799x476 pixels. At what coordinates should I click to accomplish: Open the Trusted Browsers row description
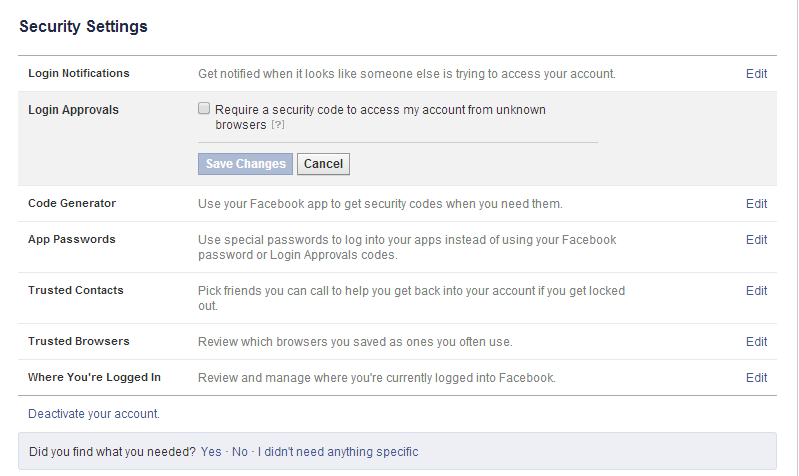pos(355,342)
